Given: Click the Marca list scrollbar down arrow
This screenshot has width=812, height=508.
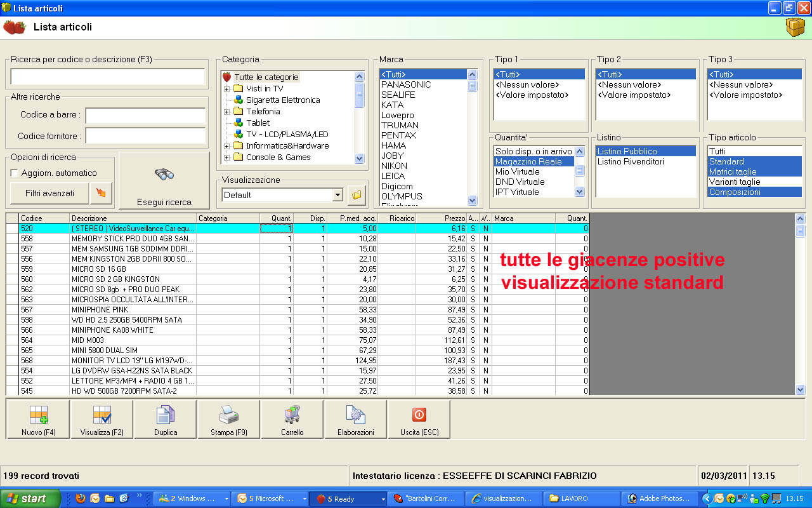Looking at the screenshot, I should [472, 200].
